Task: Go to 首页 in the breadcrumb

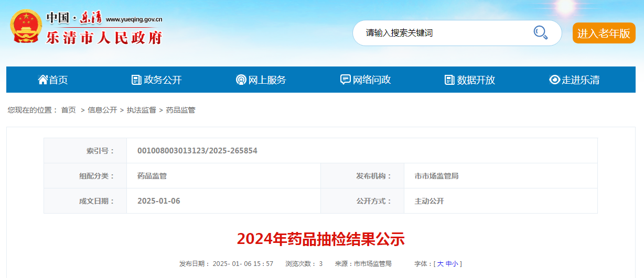Action: point(68,110)
